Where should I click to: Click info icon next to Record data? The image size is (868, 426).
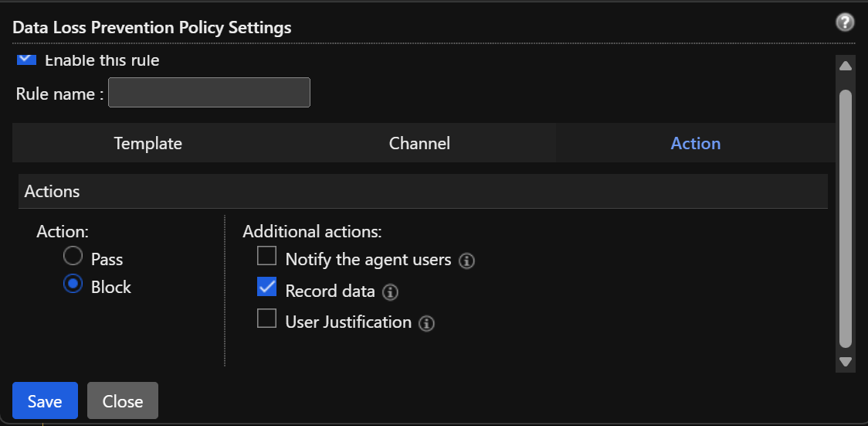390,292
